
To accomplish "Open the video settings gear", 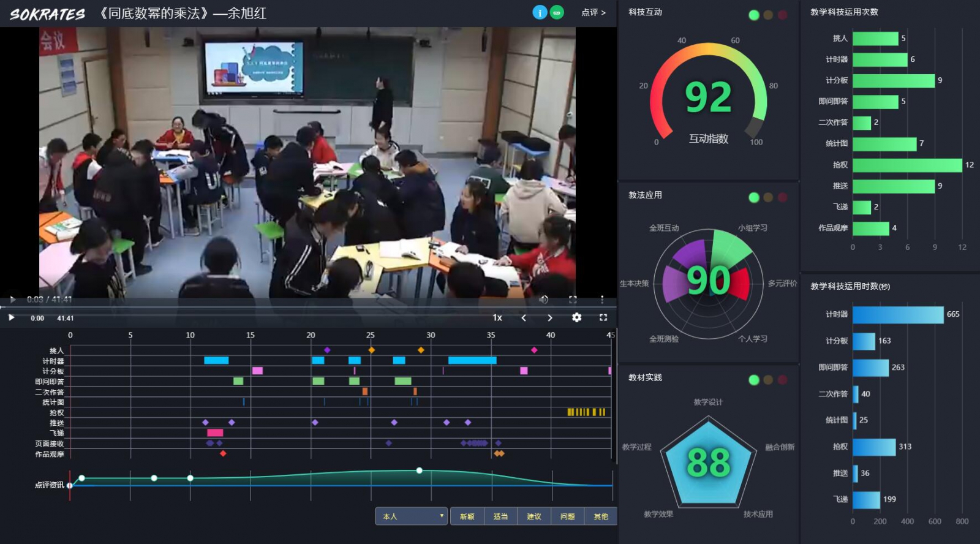I will 576,317.
